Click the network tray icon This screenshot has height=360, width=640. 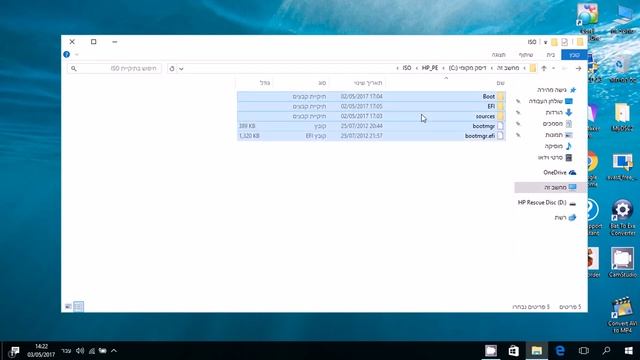coord(92,351)
